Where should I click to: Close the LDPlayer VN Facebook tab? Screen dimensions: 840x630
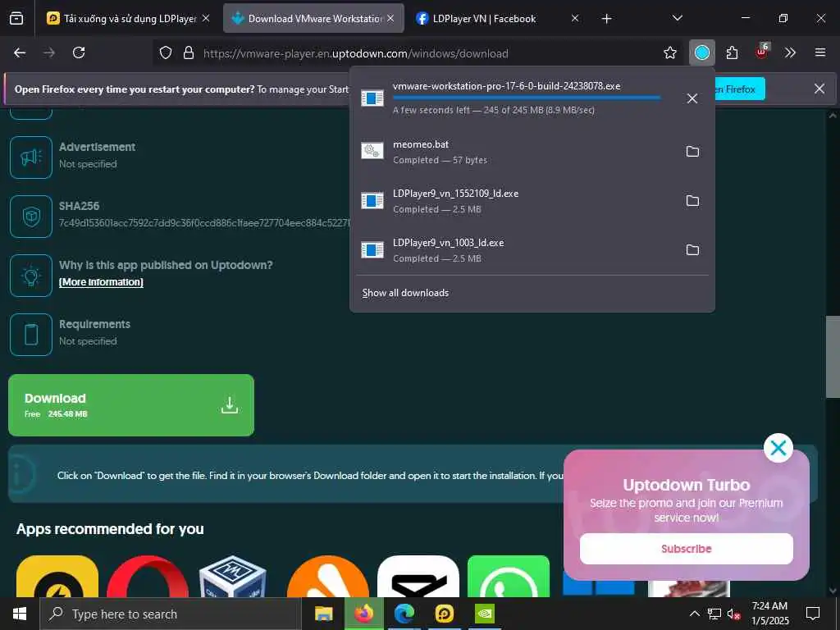click(x=575, y=18)
